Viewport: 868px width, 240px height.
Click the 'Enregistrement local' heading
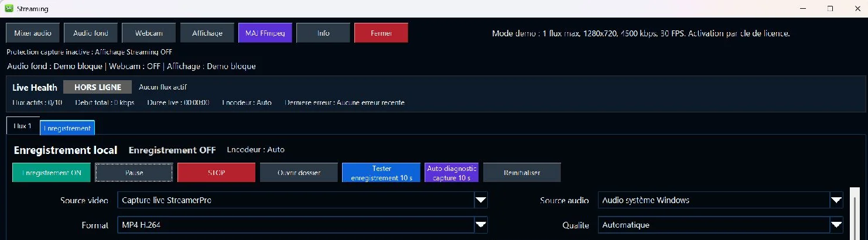pos(66,150)
